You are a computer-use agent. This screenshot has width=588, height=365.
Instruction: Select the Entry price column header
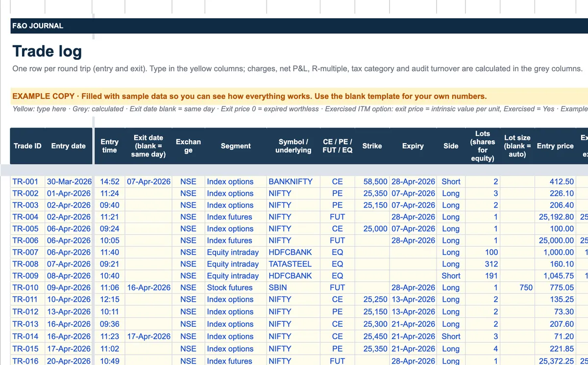[x=555, y=146]
